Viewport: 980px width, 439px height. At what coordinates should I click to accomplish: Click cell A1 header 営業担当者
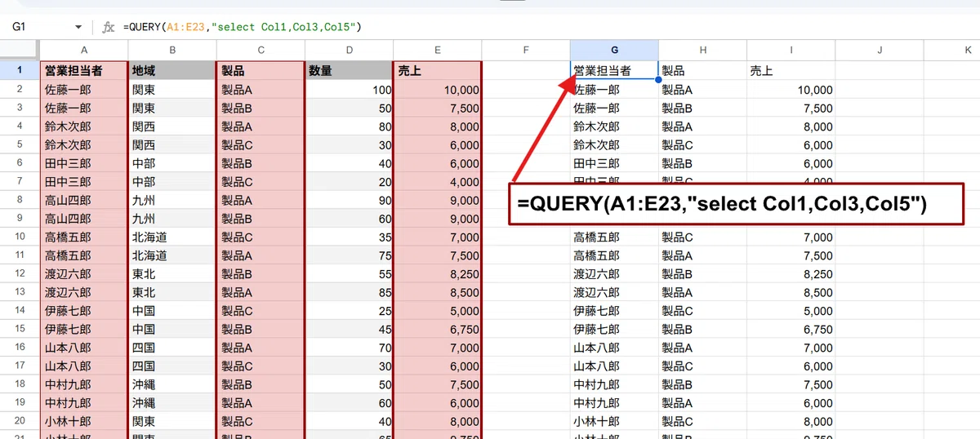click(84, 71)
